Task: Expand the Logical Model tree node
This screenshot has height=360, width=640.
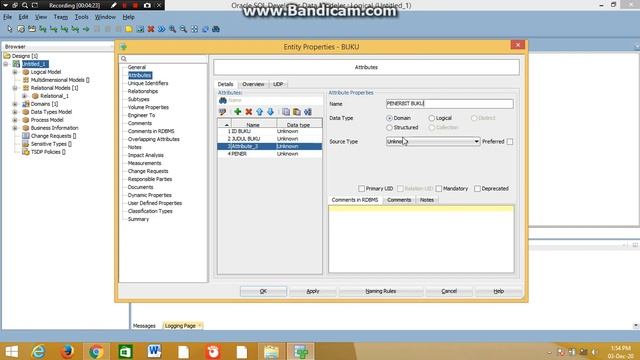Action: [x=15, y=72]
